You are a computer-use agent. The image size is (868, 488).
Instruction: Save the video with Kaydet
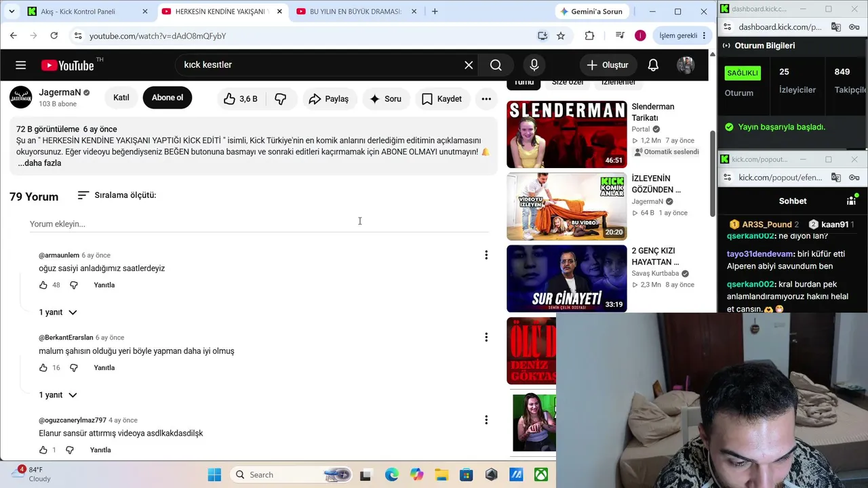pos(441,99)
